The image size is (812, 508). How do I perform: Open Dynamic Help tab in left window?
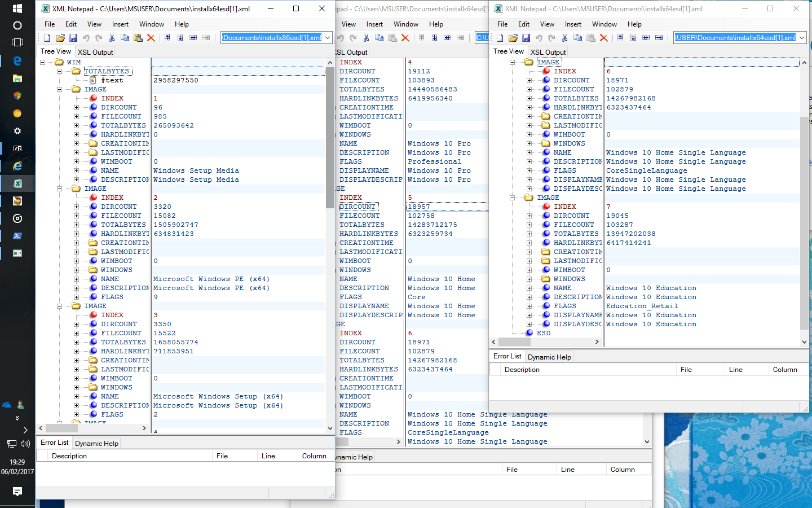coord(96,444)
